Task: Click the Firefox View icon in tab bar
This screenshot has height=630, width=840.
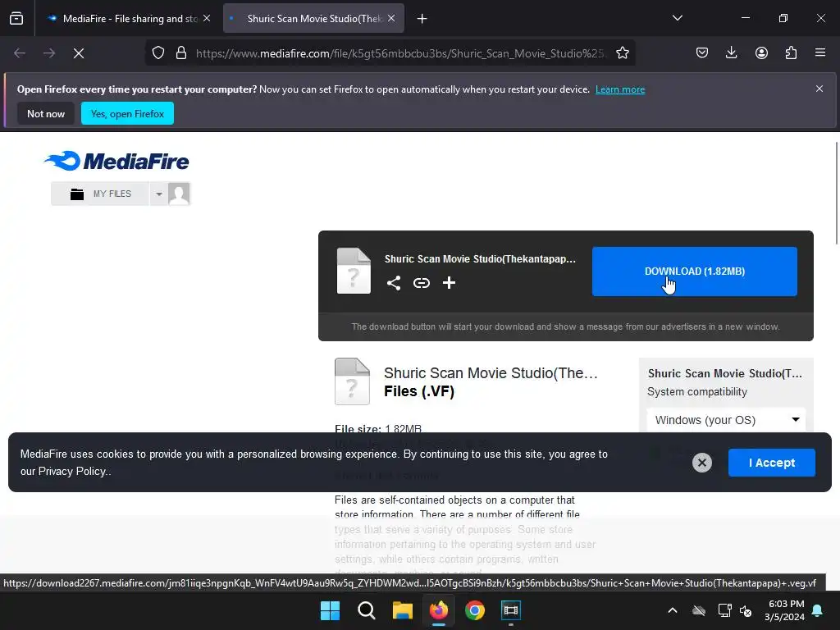Action: click(x=16, y=18)
